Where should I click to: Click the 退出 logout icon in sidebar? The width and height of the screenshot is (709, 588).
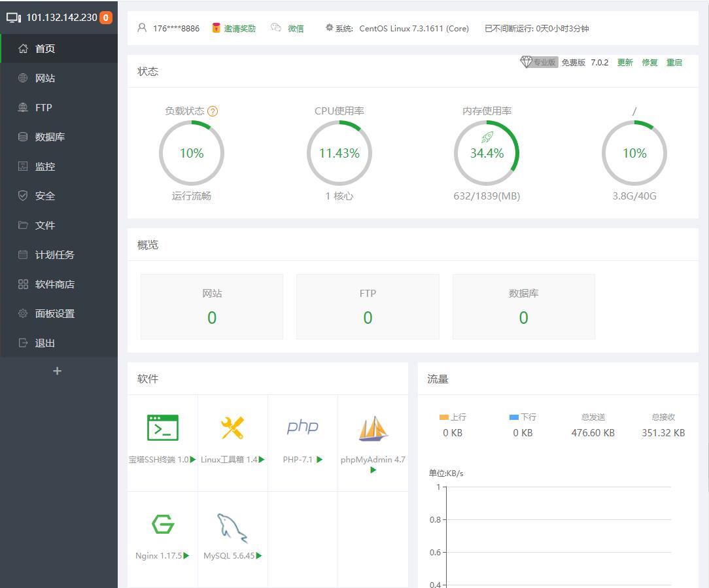pos(23,343)
